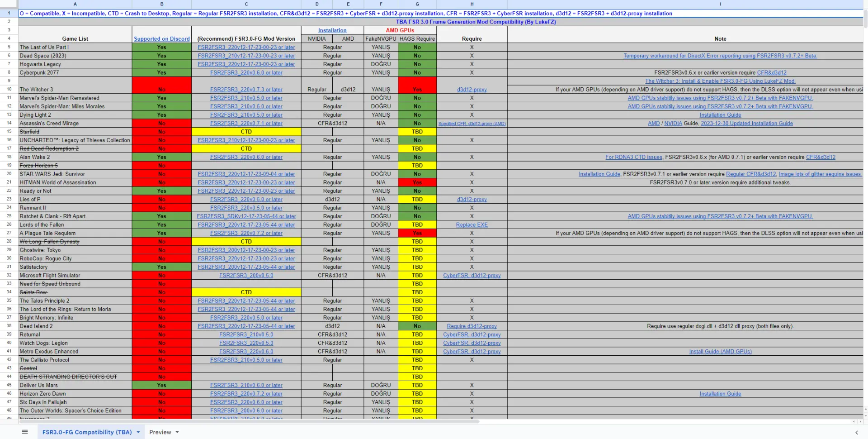Open Replace EXE link for Lords of the Fallen
This screenshot has width=868, height=439.
point(472,224)
